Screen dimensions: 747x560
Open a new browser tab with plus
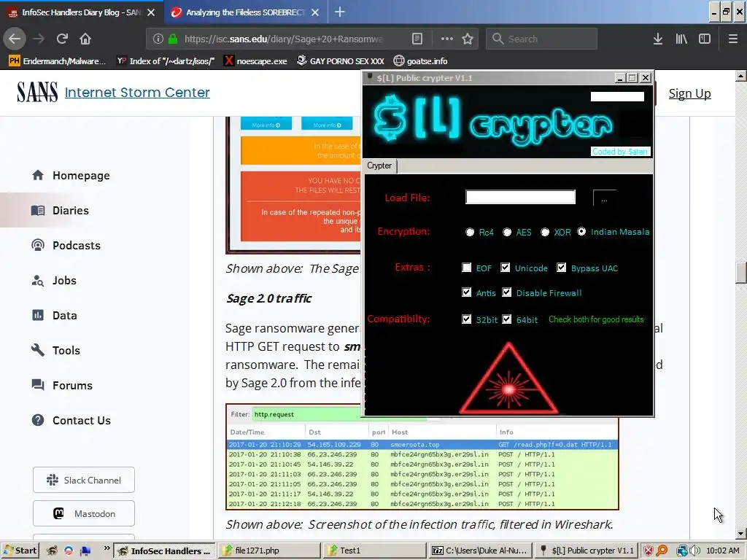340,12
